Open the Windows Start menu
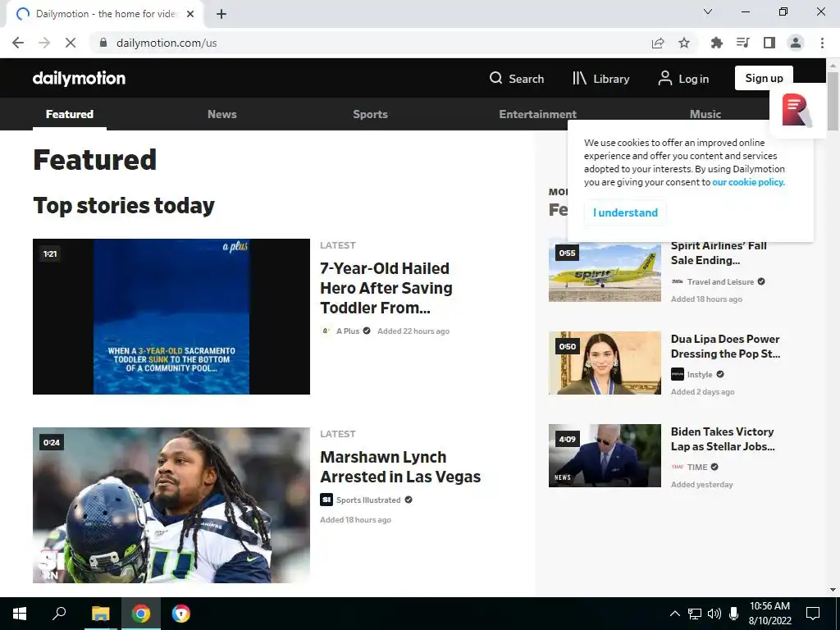840x630 pixels. click(20, 614)
